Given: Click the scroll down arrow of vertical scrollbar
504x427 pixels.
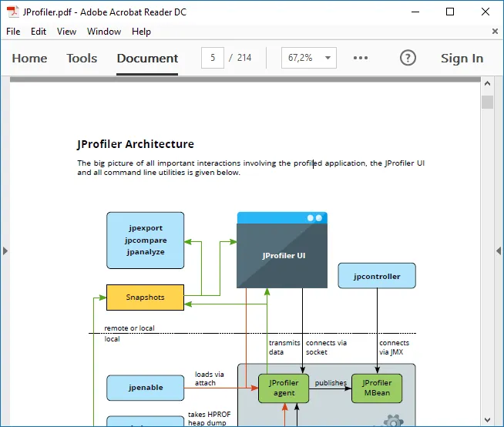Looking at the screenshot, I should (x=487, y=420).
